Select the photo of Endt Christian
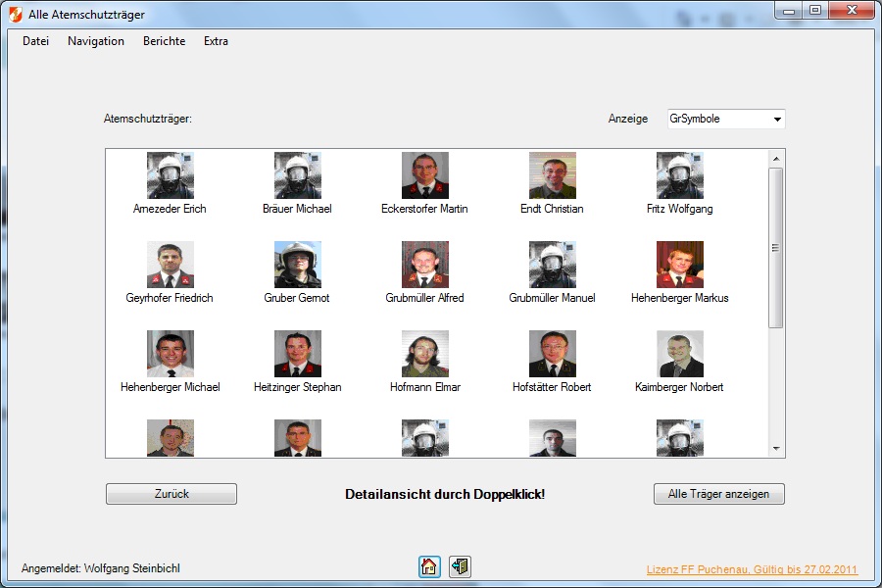This screenshot has height=588, width=882. point(553,175)
